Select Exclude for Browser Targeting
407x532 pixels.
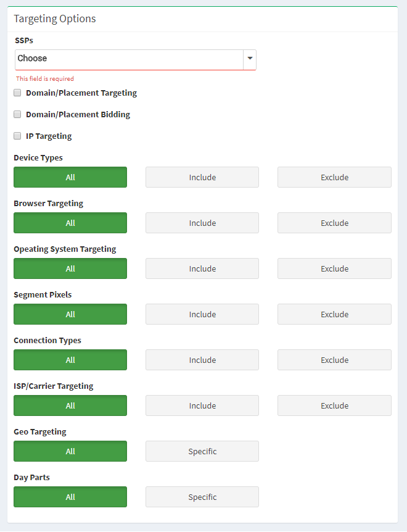[334, 223]
